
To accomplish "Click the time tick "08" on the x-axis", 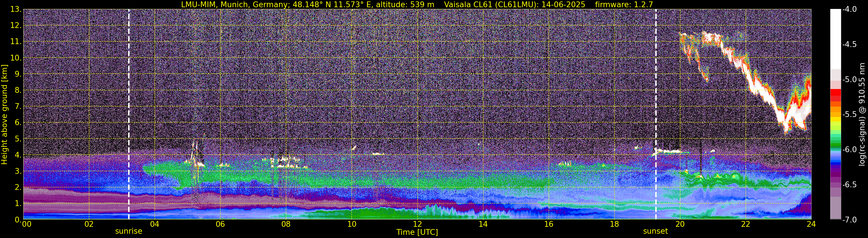I will click(x=286, y=224).
